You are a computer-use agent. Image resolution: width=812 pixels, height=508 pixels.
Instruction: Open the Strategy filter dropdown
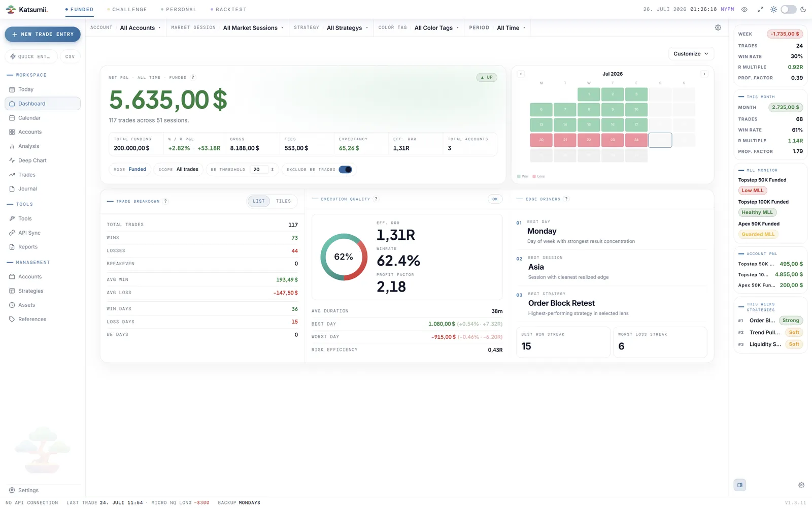tap(348, 28)
